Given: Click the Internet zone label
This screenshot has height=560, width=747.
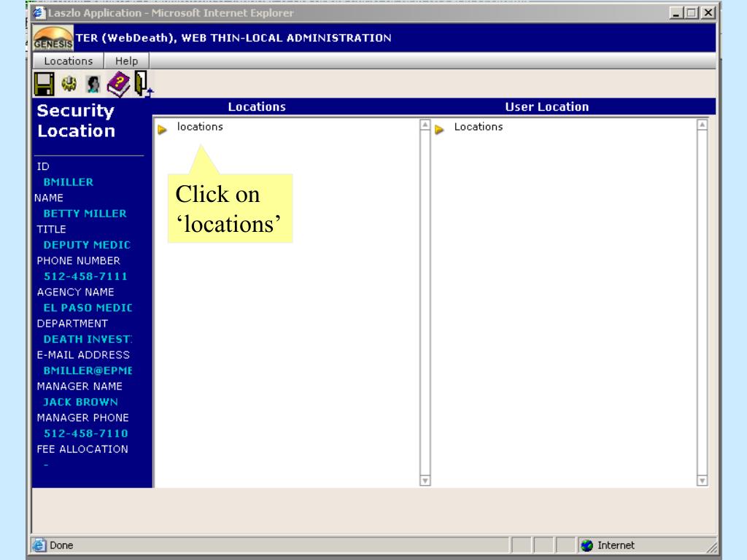Looking at the screenshot, I should (616, 545).
